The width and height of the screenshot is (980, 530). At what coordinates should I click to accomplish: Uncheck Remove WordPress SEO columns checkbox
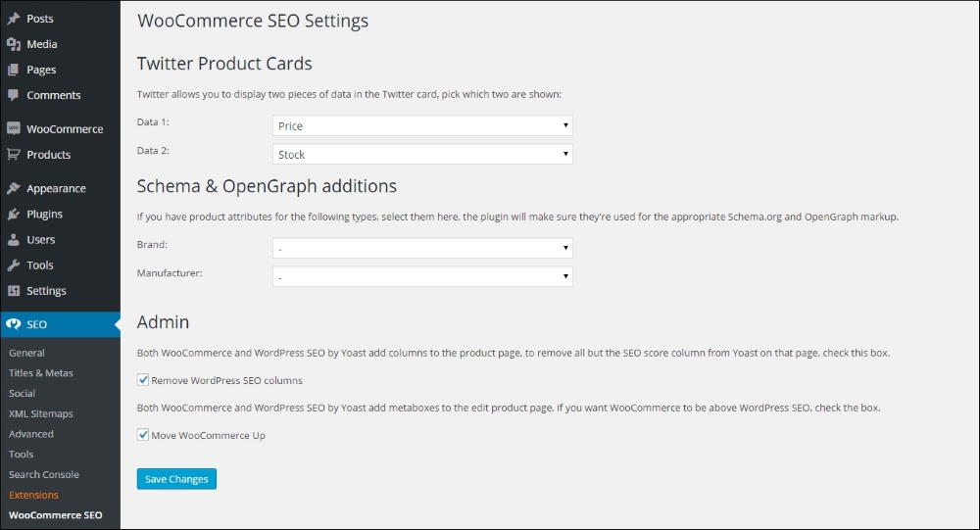pos(143,380)
